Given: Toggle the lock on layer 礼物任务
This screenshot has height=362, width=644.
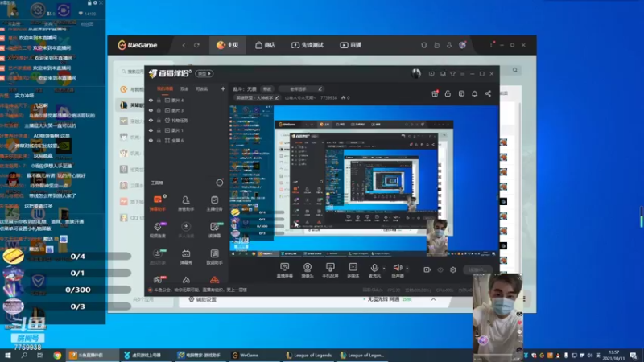Looking at the screenshot, I should coord(159,120).
